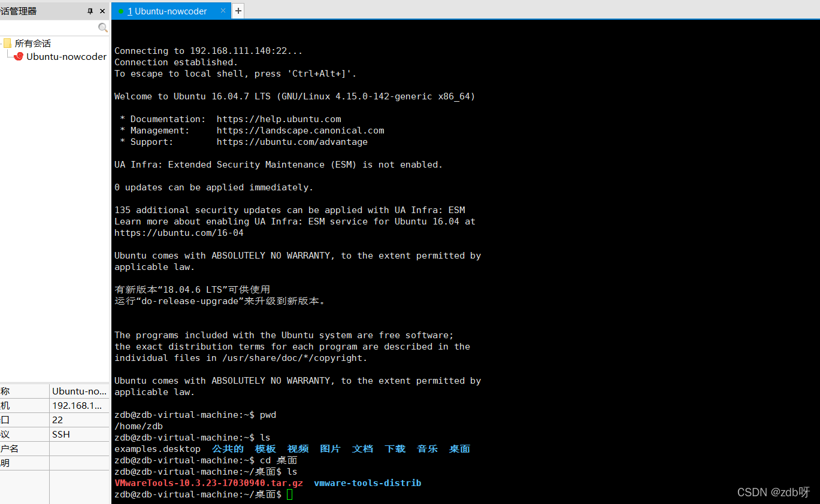
Task: Select the 所有会话 folder in the tree
Action: (x=32, y=43)
